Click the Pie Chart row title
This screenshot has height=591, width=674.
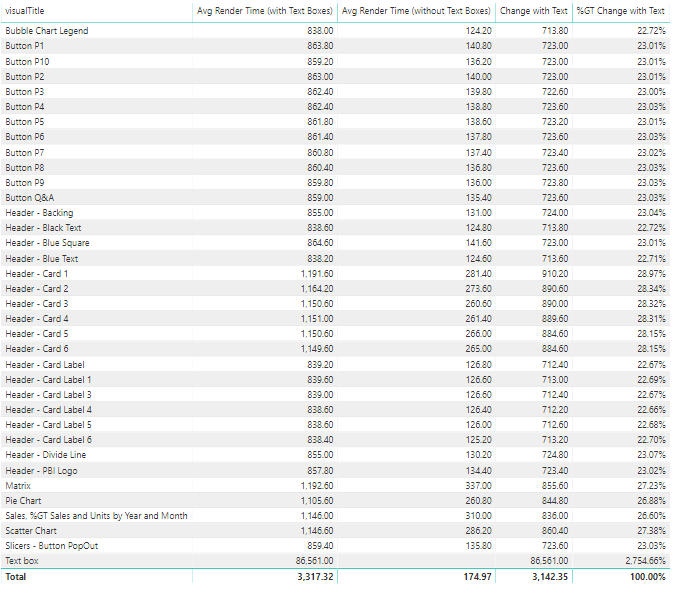(23, 501)
